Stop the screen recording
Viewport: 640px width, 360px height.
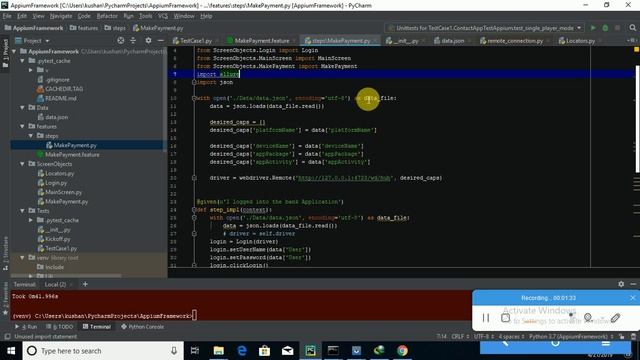click(x=505, y=318)
